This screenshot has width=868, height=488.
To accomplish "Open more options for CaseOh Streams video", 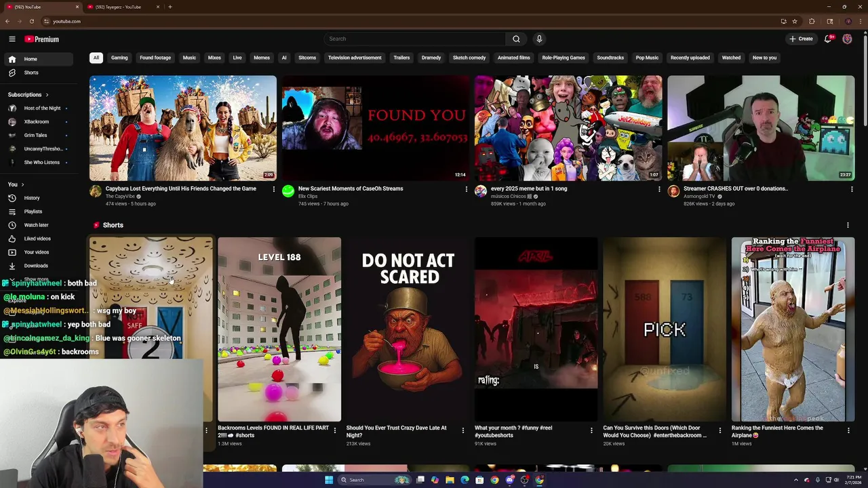I will coord(466,189).
